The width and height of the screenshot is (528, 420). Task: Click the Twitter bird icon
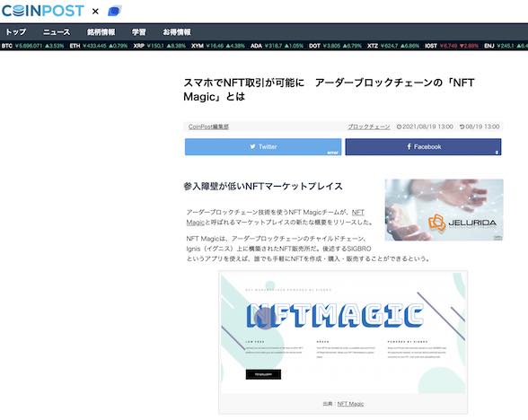252,146
